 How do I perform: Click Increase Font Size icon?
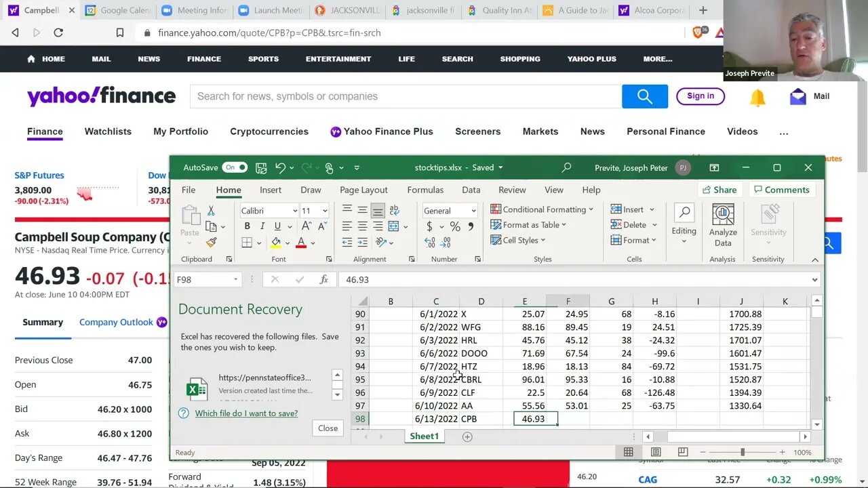307,226
